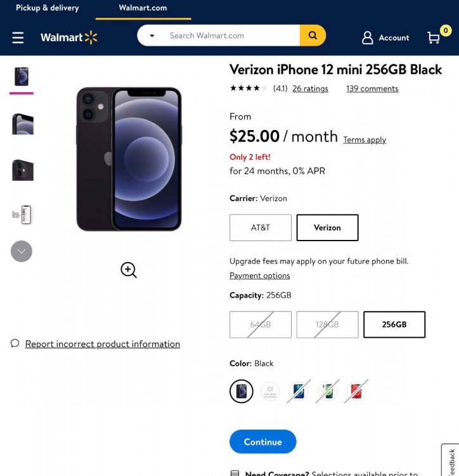The width and height of the screenshot is (459, 476).
Task: Click the speech bubble report icon
Action: pyautogui.click(x=15, y=343)
